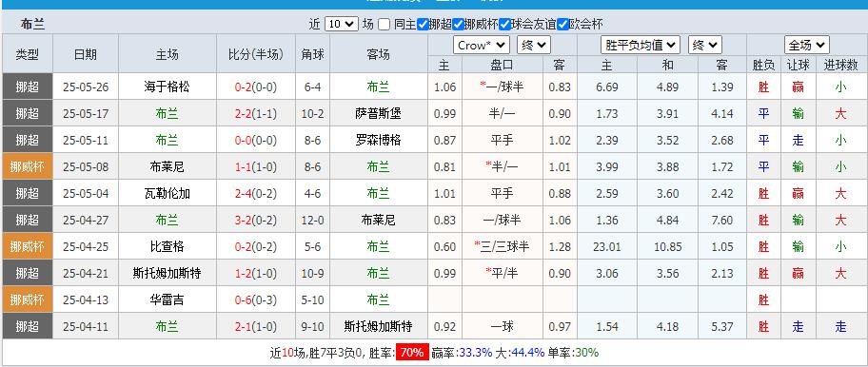Click the 比分(半场) column header

256,53
